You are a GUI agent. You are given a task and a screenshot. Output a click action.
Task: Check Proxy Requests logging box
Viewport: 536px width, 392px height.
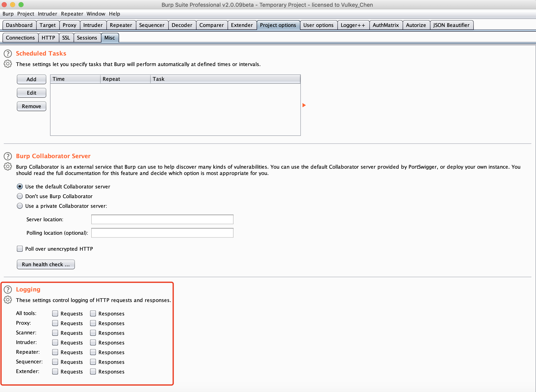(x=55, y=323)
